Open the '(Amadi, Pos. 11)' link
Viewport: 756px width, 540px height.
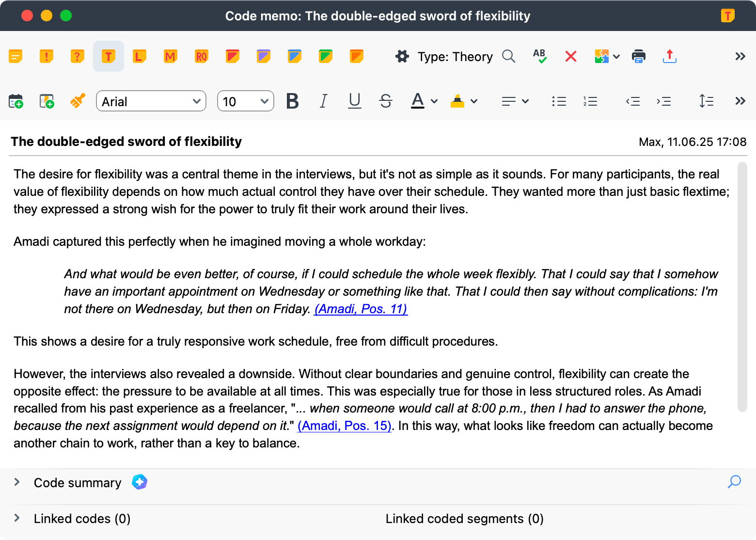[361, 309]
